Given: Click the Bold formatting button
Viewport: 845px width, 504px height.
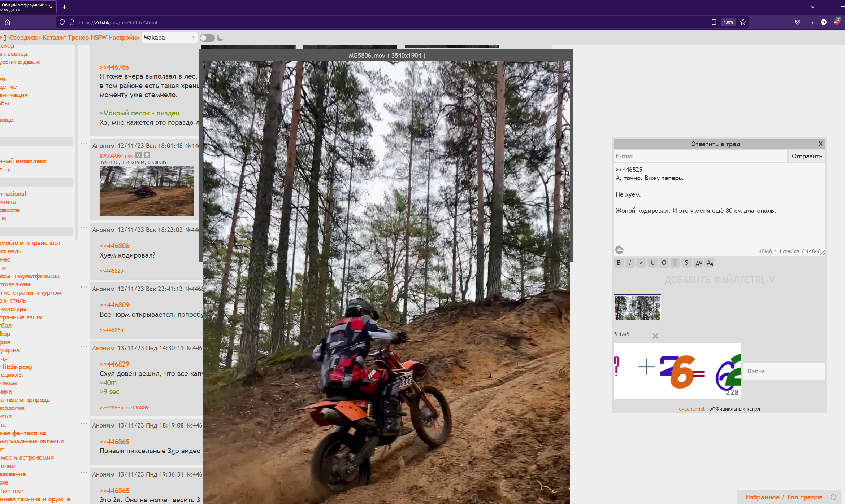Looking at the screenshot, I should 619,263.
